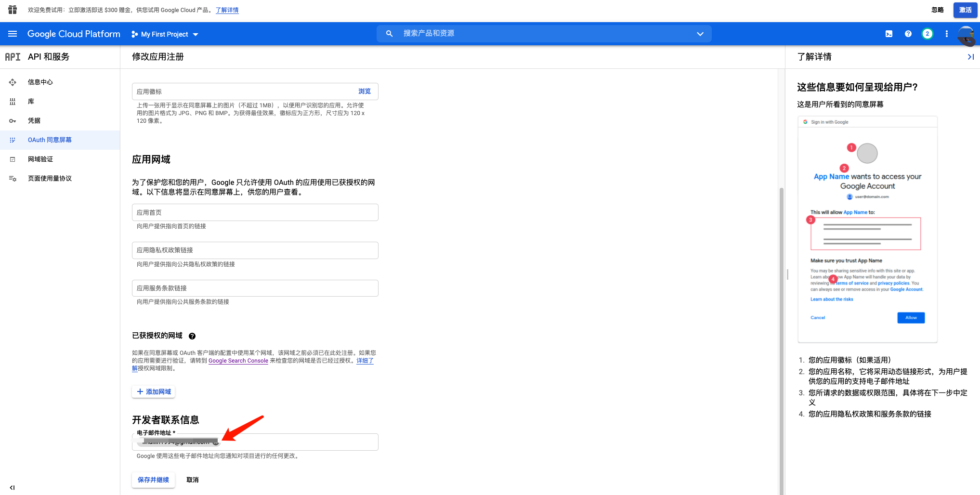
Task: Click 取消 cancel button
Action: 193,480
